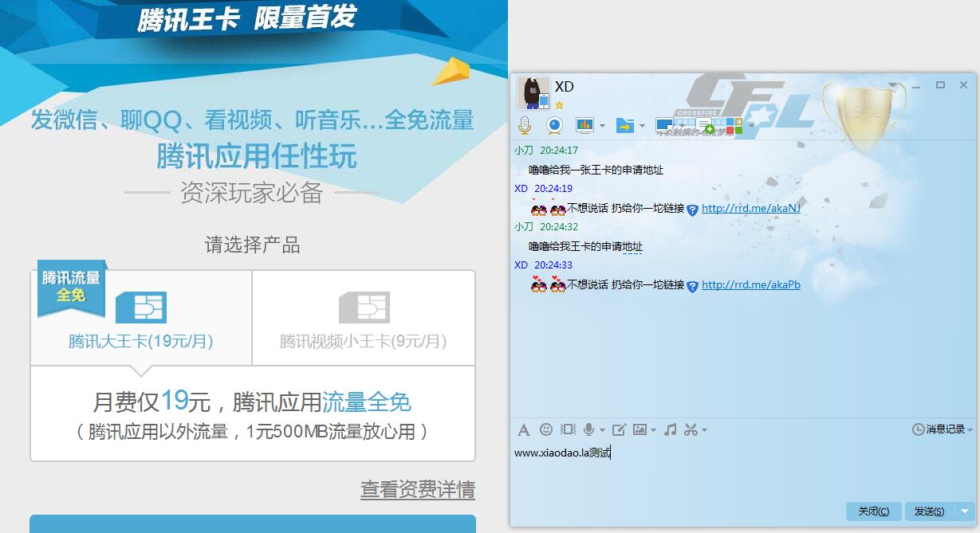Expand the remote desktop dropdown arrow

pos(683,126)
